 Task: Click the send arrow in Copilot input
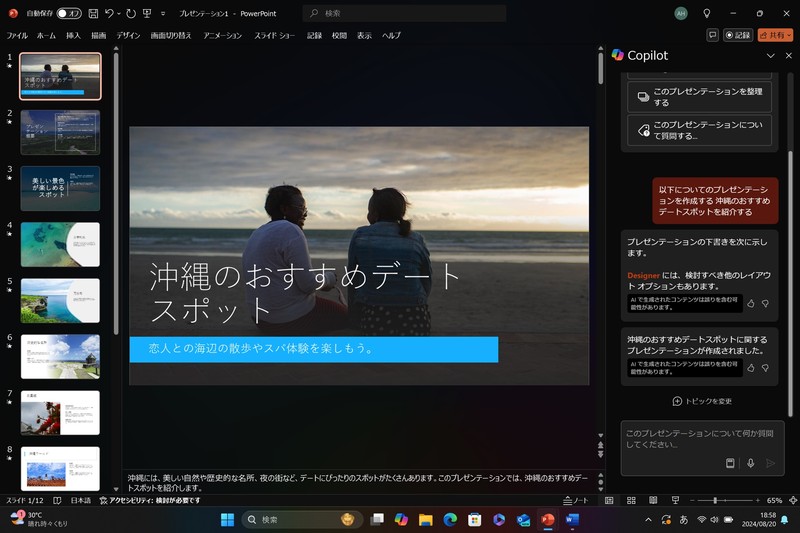(x=770, y=463)
